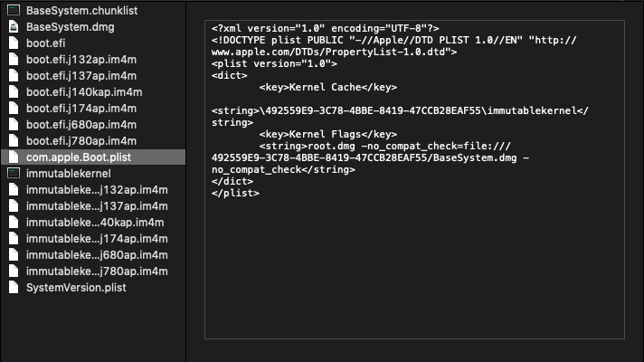This screenshot has width=644, height=362.
Task: Click the Kernel Flags key line in preview
Action: point(328,134)
